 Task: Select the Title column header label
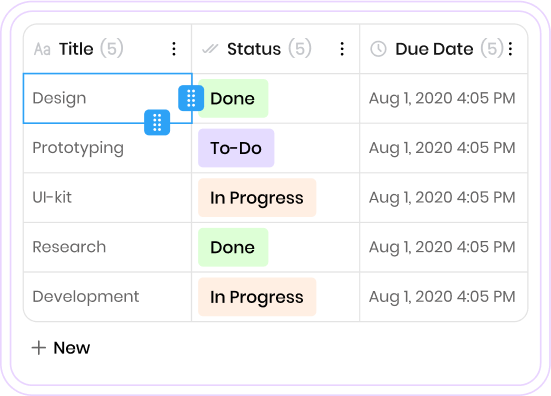click(76, 49)
